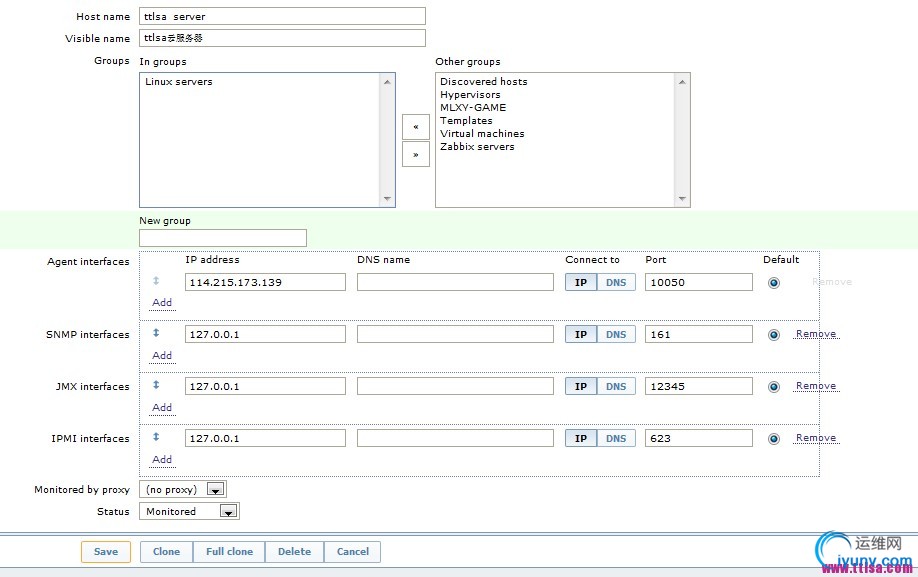This screenshot has height=577, width=918.
Task: Edit the Agent DNS name field
Action: tap(455, 282)
